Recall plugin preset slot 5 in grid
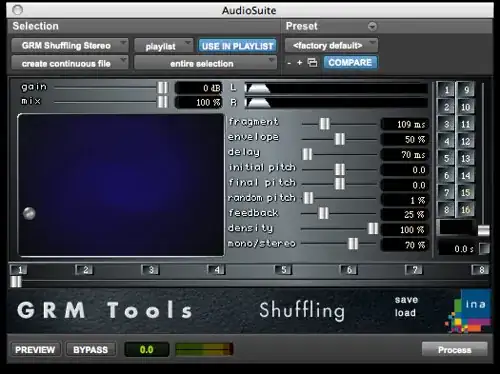This screenshot has height=374, width=500. pyautogui.click(x=446, y=158)
